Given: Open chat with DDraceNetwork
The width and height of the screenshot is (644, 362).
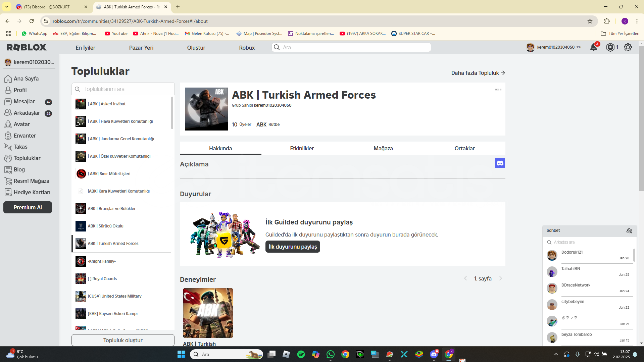Looking at the screenshot, I should [589, 288].
